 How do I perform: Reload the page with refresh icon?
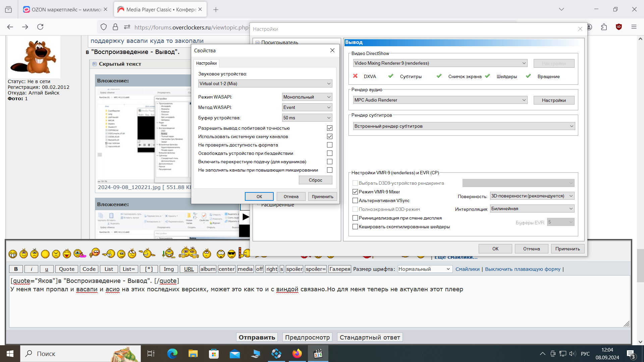pos(40,27)
